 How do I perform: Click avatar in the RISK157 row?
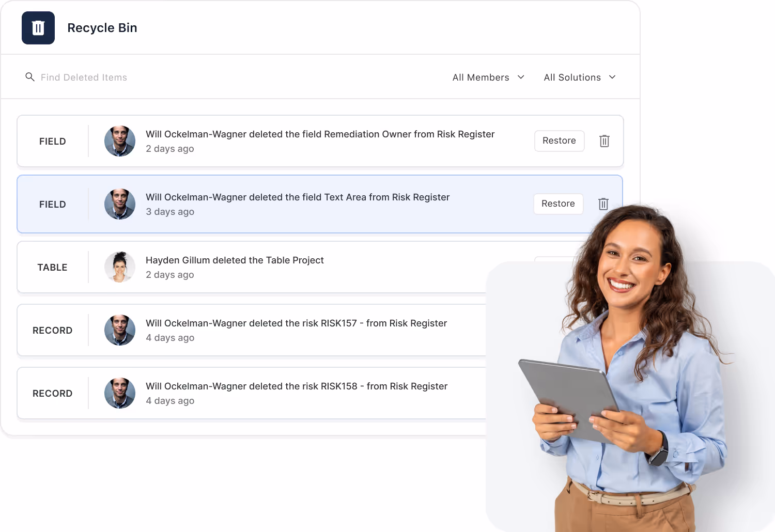tap(120, 330)
